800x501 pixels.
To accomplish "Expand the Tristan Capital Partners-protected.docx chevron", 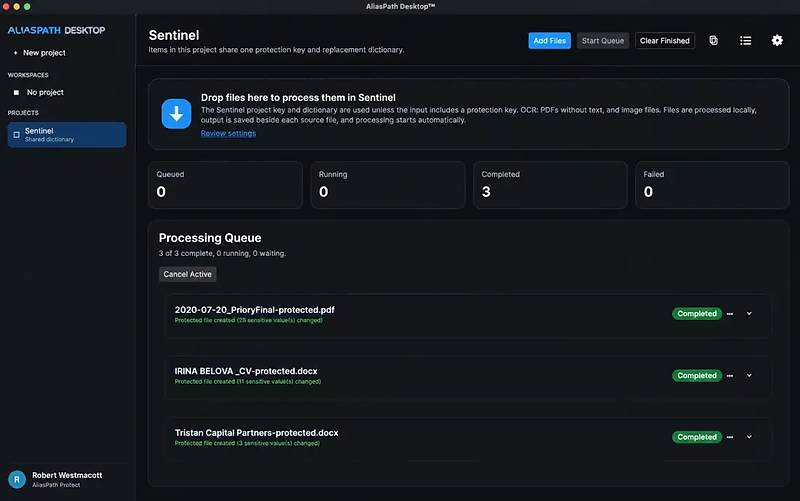I will coord(749,437).
